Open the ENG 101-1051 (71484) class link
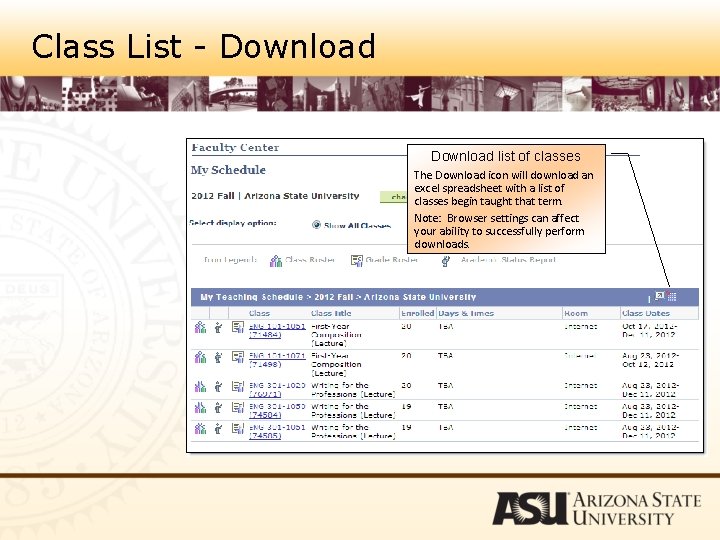This screenshot has height=540, width=720. point(277,330)
